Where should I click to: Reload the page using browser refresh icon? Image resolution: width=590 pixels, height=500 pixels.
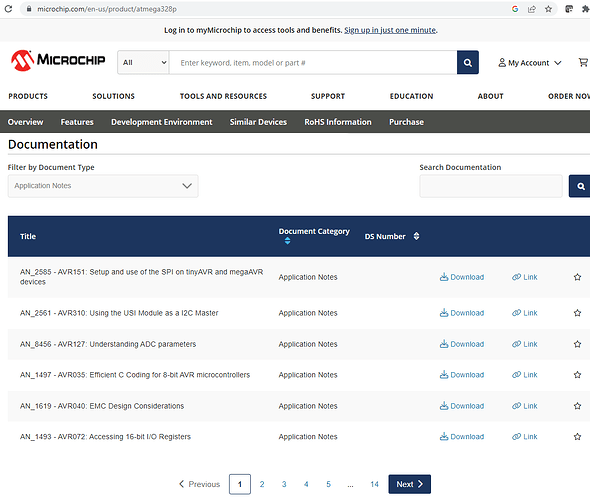[x=8, y=9]
